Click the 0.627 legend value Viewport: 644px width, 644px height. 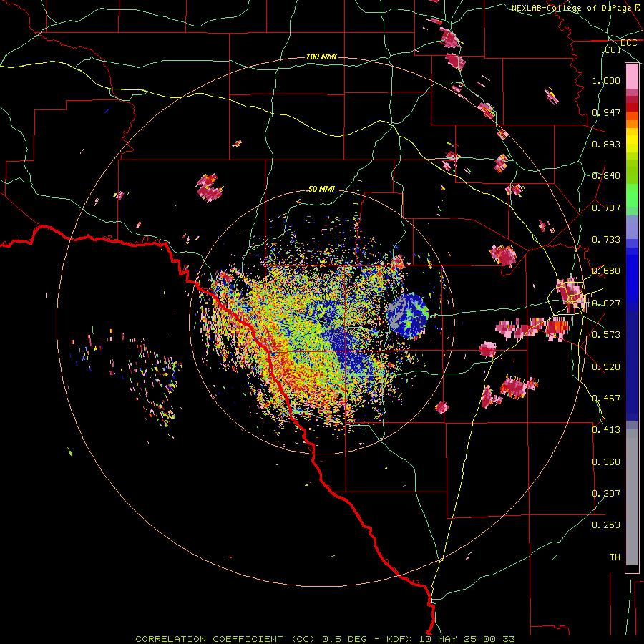606,303
